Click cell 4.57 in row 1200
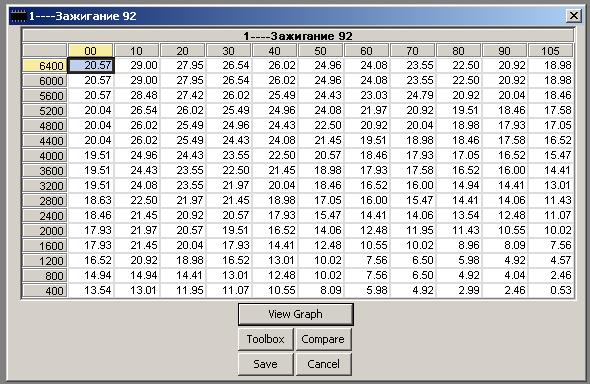This screenshot has height=384, width=590. [x=550, y=260]
